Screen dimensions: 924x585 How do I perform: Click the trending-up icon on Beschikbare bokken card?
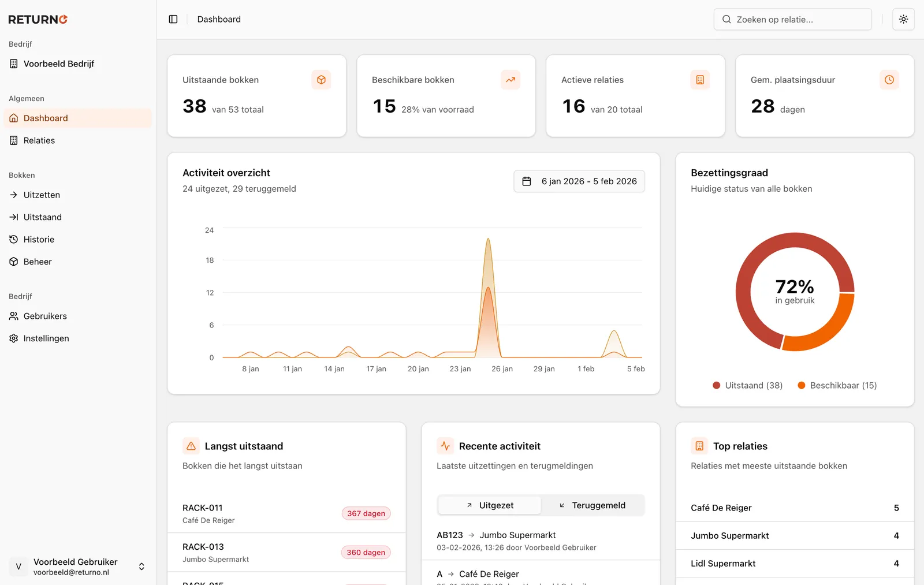(511, 80)
